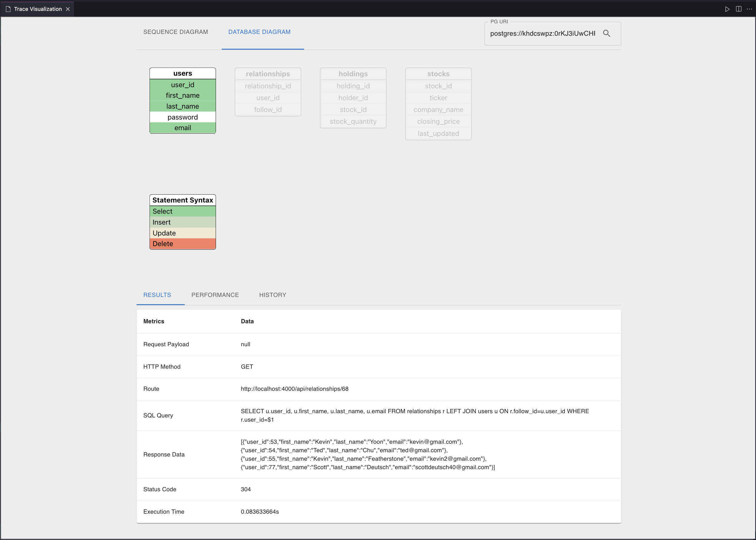Click the users table header
The width and height of the screenshot is (756, 540).
pyautogui.click(x=183, y=74)
